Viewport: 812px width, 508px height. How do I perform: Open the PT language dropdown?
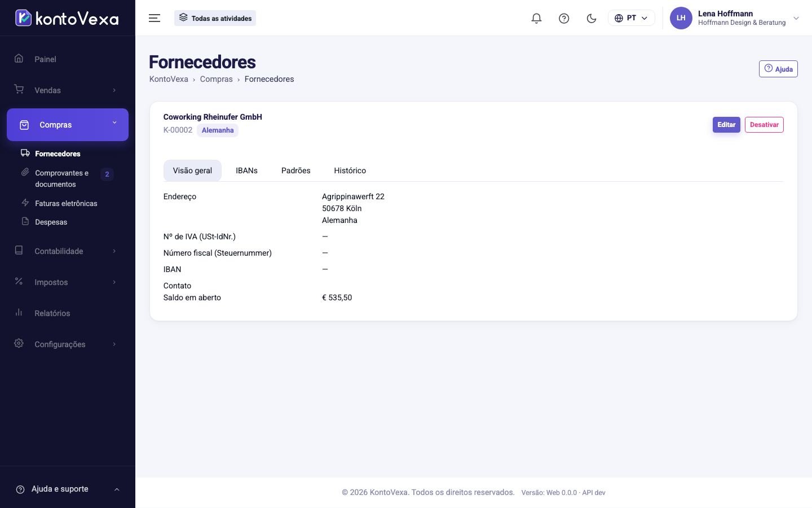click(631, 18)
